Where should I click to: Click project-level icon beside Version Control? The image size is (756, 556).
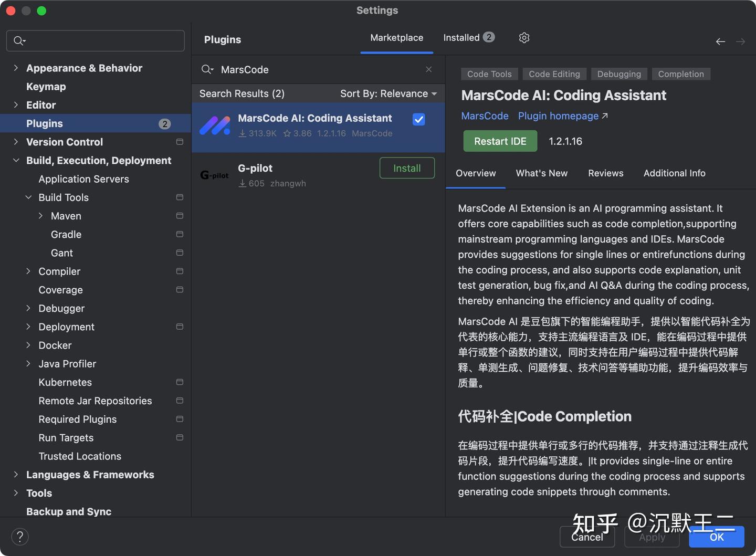pos(180,142)
